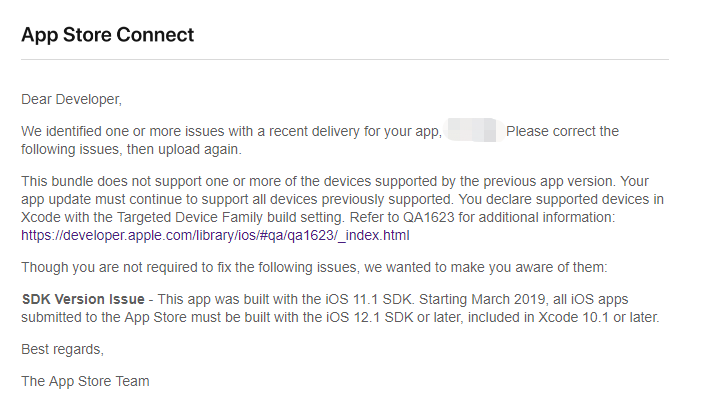721x399 pixels.
Task: Click the Please correct the sentence
Action: tap(562, 131)
